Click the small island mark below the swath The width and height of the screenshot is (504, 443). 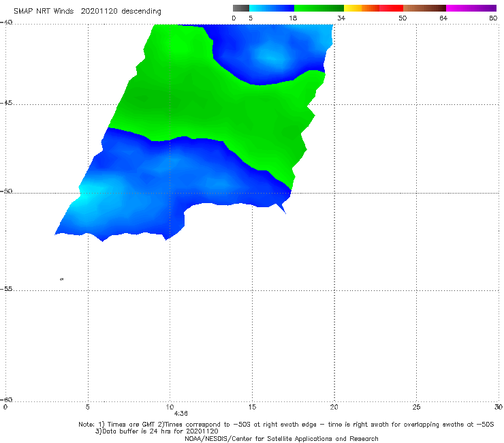[x=62, y=279]
